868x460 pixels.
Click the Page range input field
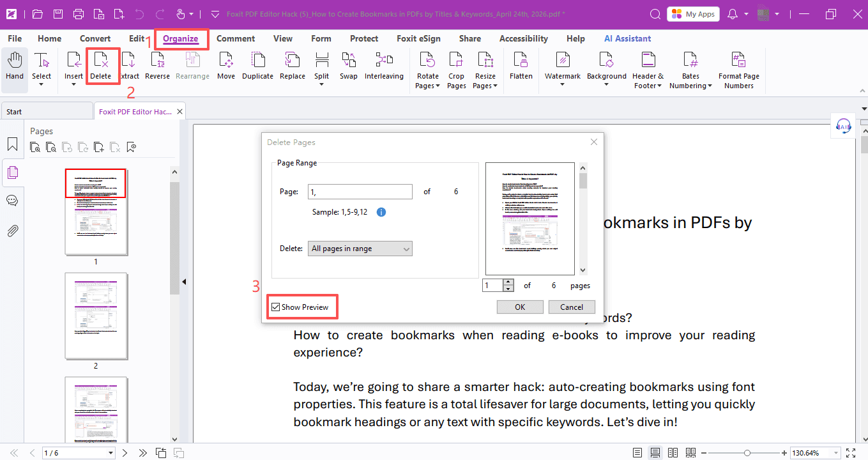[x=360, y=192]
